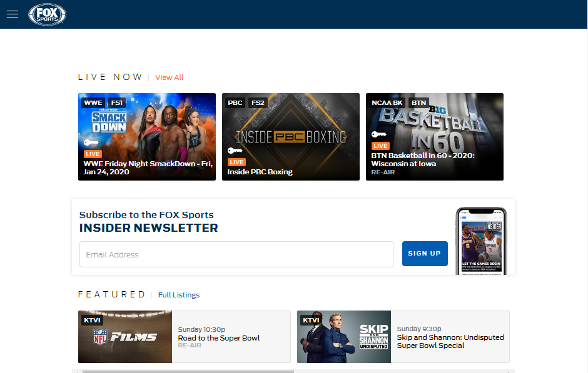Viewport: 588px width, 373px height.
Task: Open Full Listings link
Action: (x=178, y=295)
